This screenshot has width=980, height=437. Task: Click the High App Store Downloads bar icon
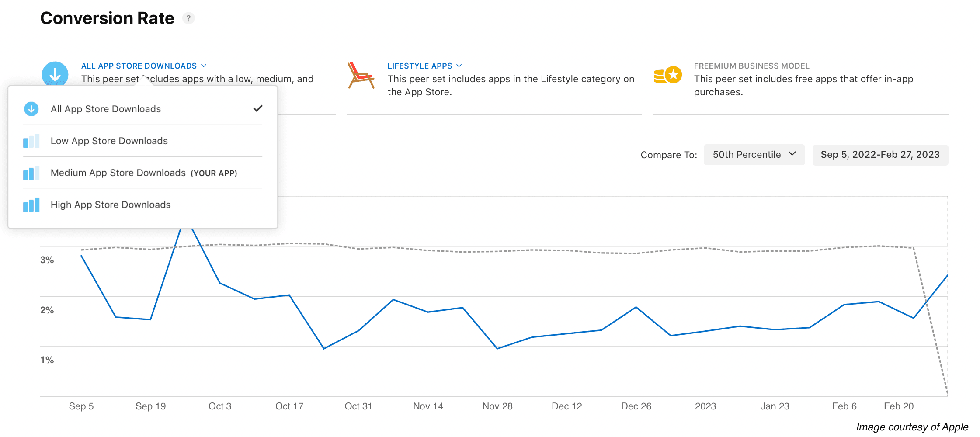31,205
